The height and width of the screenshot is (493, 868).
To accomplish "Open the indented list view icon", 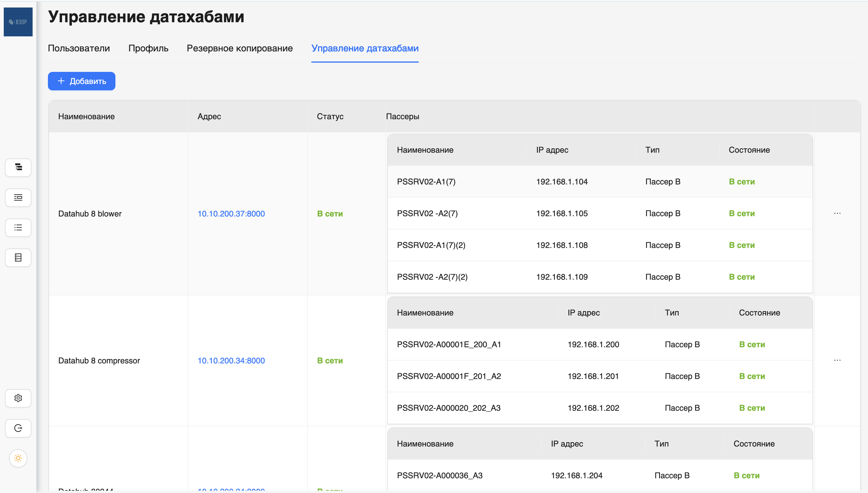I will (18, 197).
